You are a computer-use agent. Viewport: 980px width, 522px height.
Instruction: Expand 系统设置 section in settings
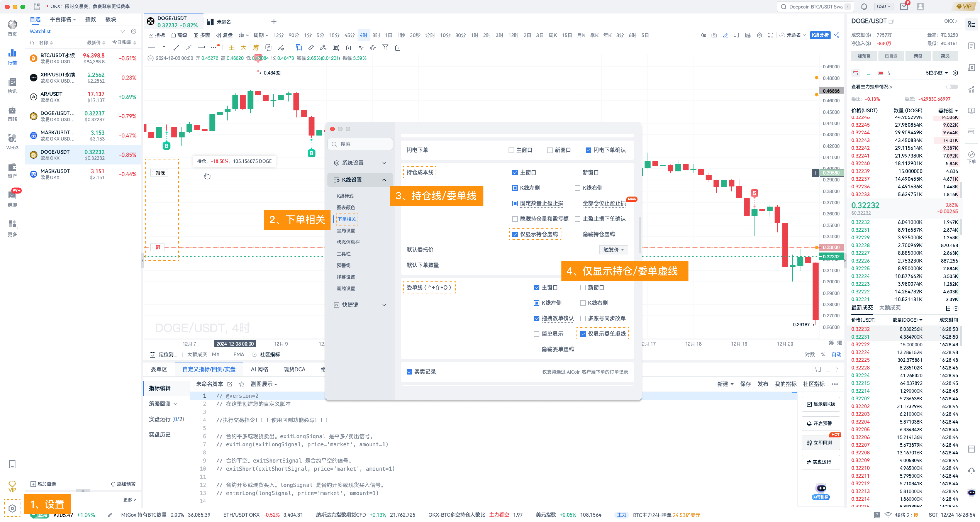[360, 163]
